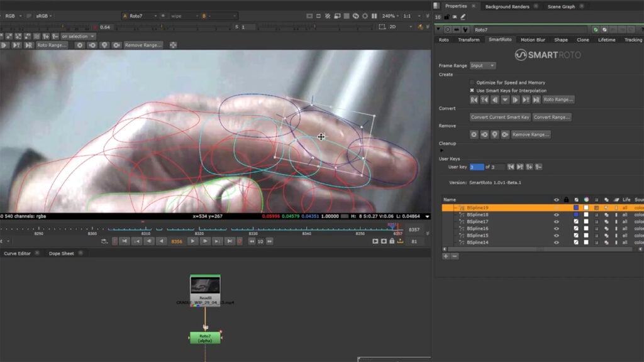Viewport: 644px width, 362px height.
Task: Click Convert Range button
Action: click(552, 118)
